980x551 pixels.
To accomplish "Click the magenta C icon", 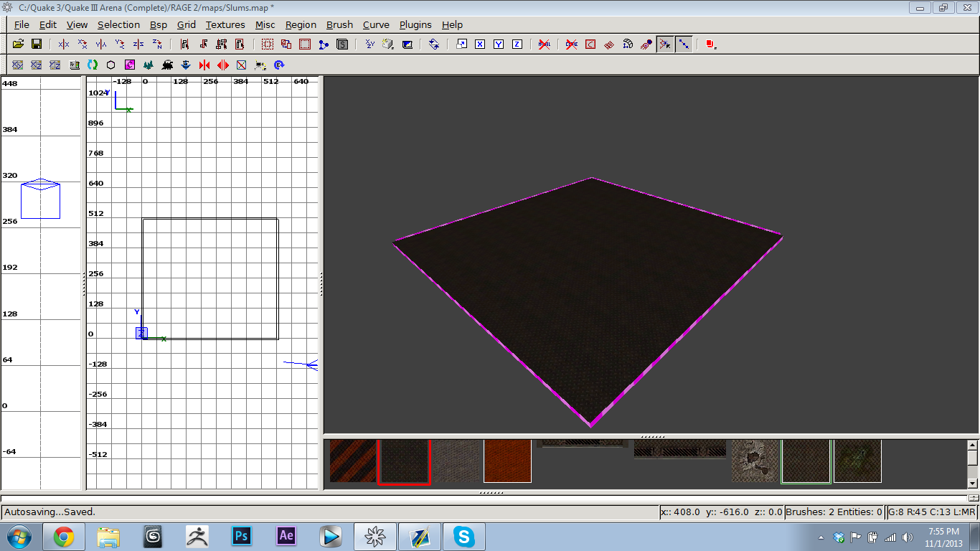I will click(x=130, y=65).
